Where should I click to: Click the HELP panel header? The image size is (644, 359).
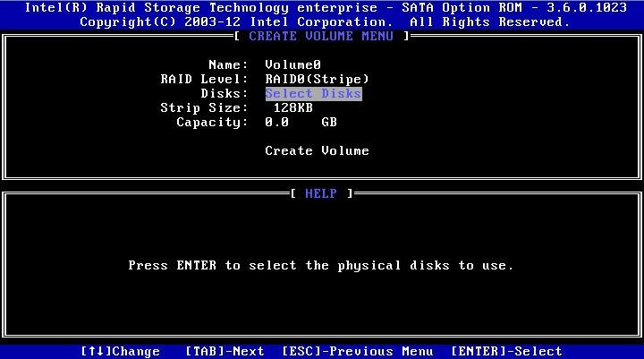[322, 193]
